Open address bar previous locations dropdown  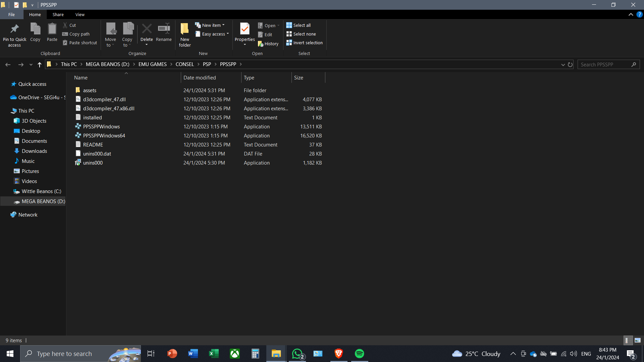click(563, 64)
